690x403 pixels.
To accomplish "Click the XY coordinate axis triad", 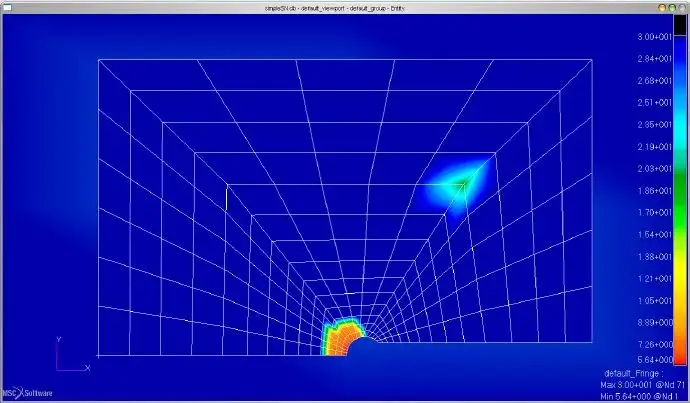I will click(73, 354).
